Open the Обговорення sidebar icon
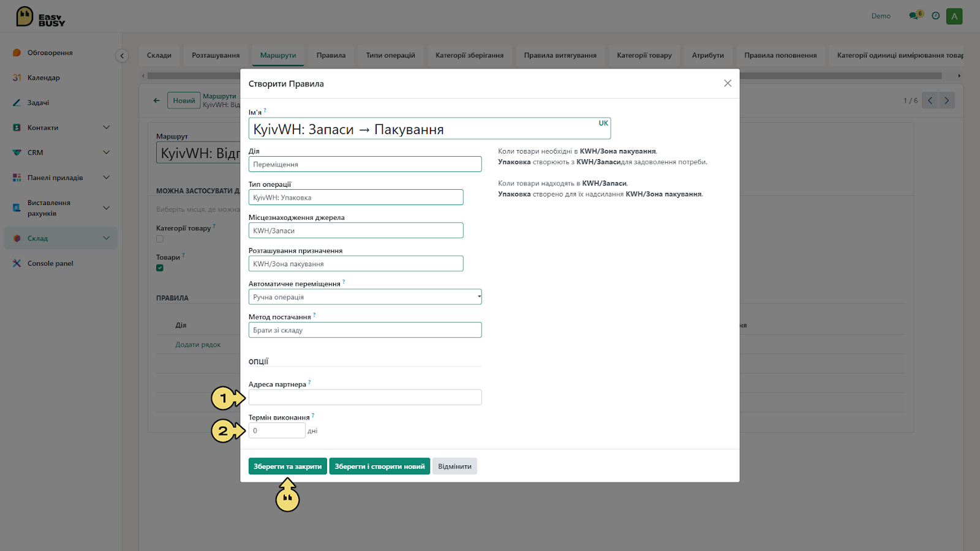Screen dimensions: 980x551 17,53
